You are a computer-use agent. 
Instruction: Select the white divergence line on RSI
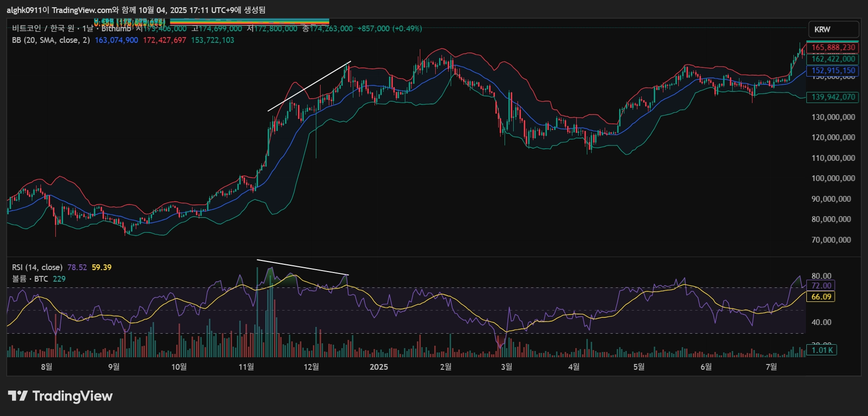coord(302,267)
